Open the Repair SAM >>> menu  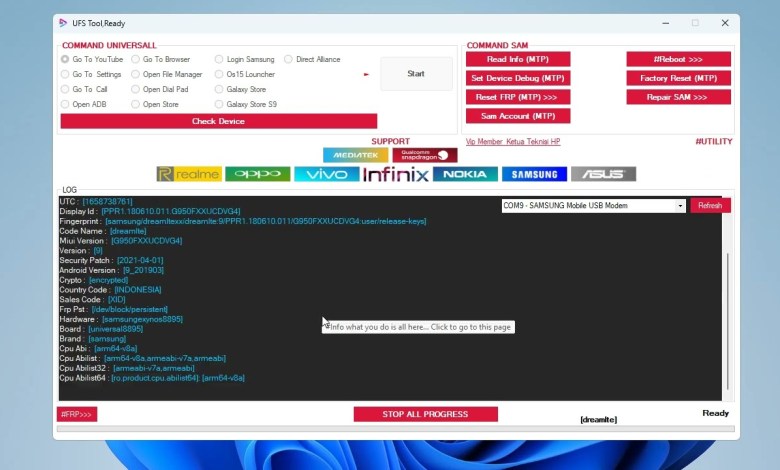(x=678, y=97)
